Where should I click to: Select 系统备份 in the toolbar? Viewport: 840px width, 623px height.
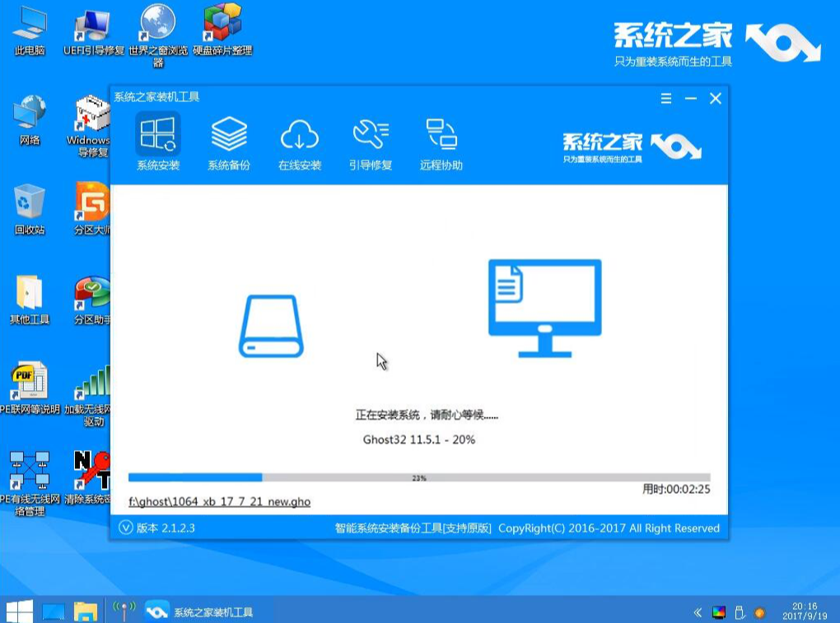pyautogui.click(x=227, y=140)
